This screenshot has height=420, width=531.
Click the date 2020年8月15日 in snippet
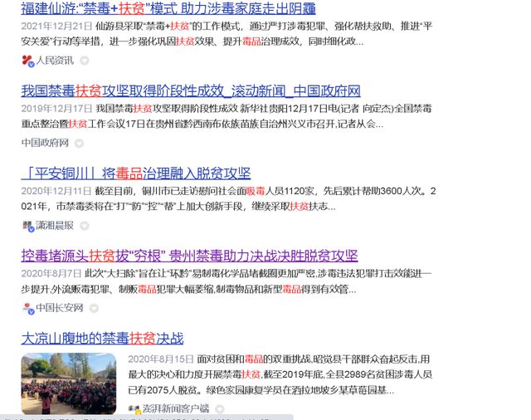[160, 359]
